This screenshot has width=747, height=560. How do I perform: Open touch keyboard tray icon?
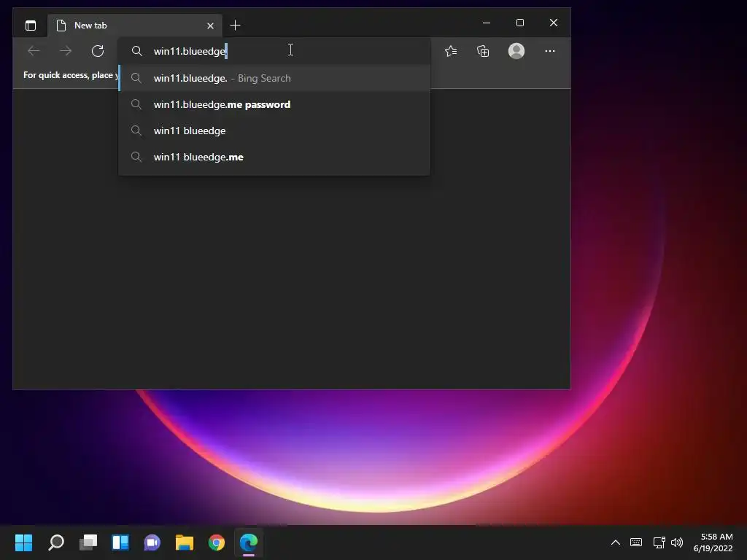click(636, 542)
